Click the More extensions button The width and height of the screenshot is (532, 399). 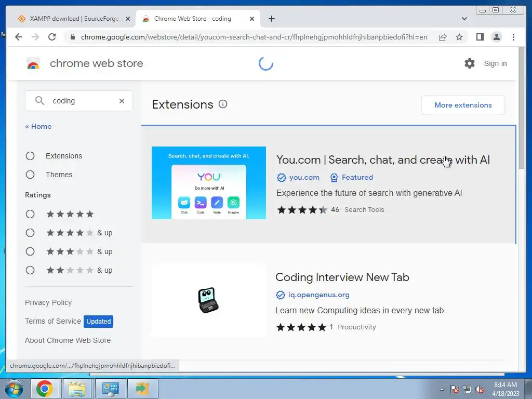pos(463,105)
